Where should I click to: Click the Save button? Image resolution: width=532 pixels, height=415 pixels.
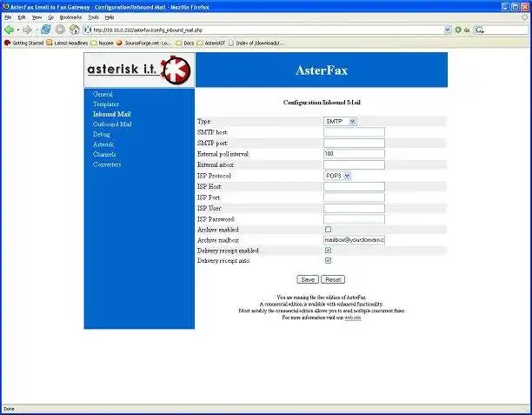(308, 279)
